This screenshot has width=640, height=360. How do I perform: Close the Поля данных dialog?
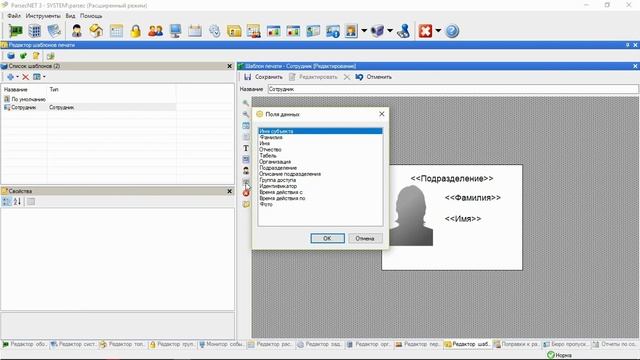pos(382,114)
